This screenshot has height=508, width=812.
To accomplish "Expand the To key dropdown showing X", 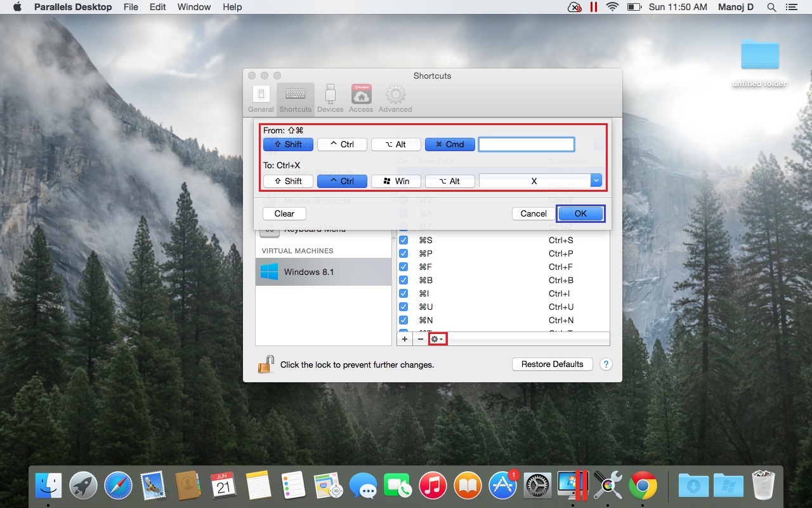I will point(596,181).
